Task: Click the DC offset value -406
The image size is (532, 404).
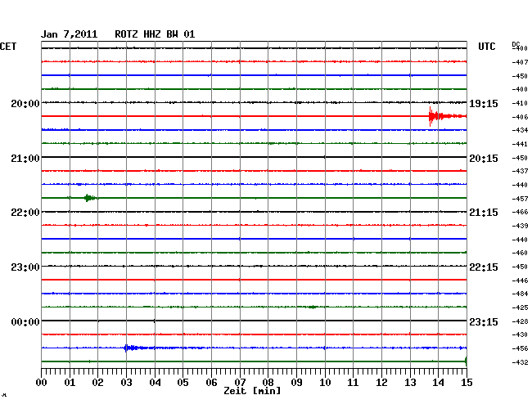Action: pyautogui.click(x=520, y=117)
